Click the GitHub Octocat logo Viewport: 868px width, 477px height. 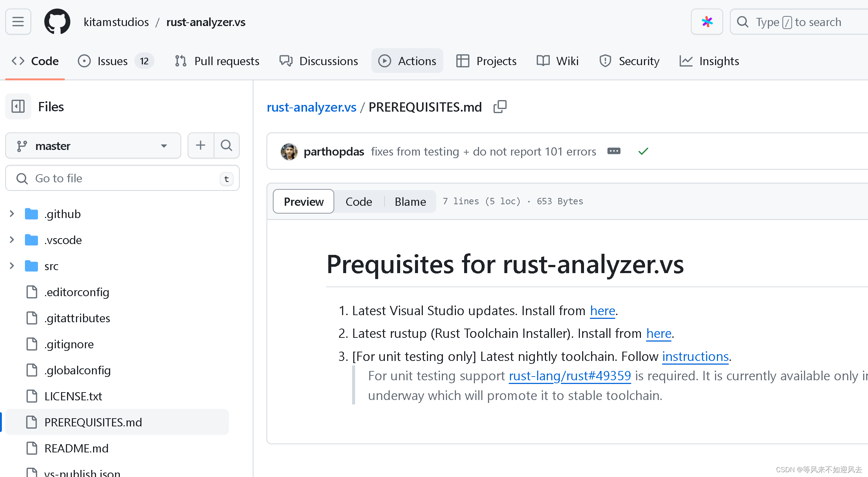pyautogui.click(x=57, y=22)
